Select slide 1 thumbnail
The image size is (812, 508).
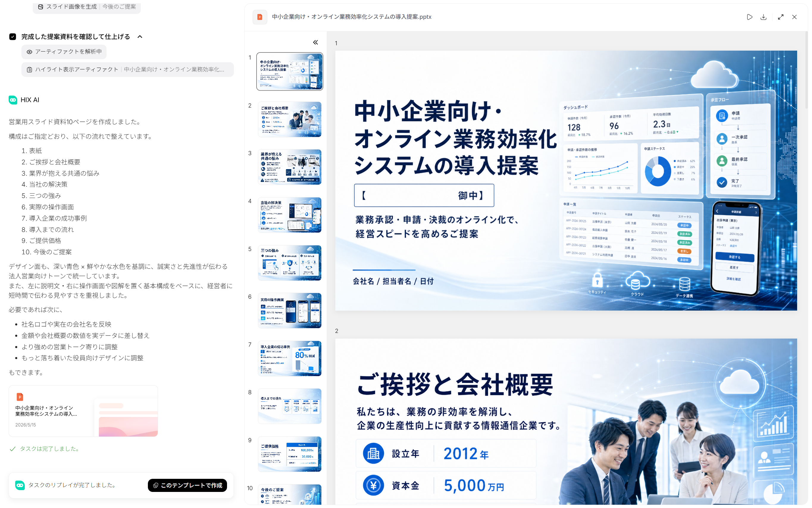289,71
